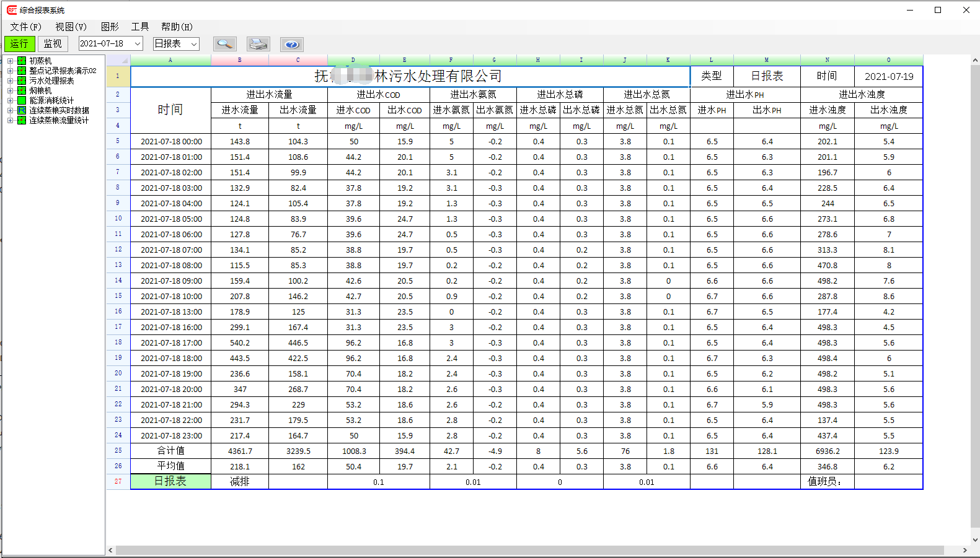Click the blue R icon for 连续蒸粮实时数据

click(22, 110)
